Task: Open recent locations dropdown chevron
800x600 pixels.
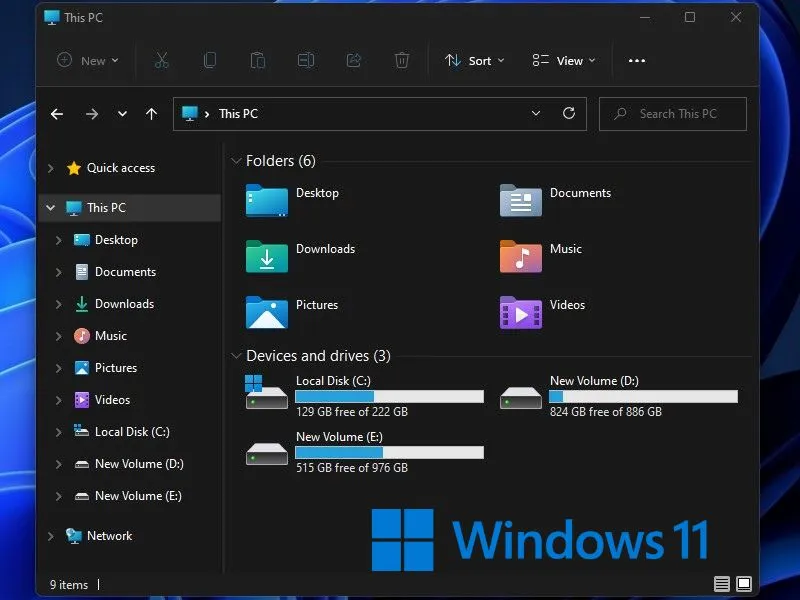Action: (x=122, y=114)
